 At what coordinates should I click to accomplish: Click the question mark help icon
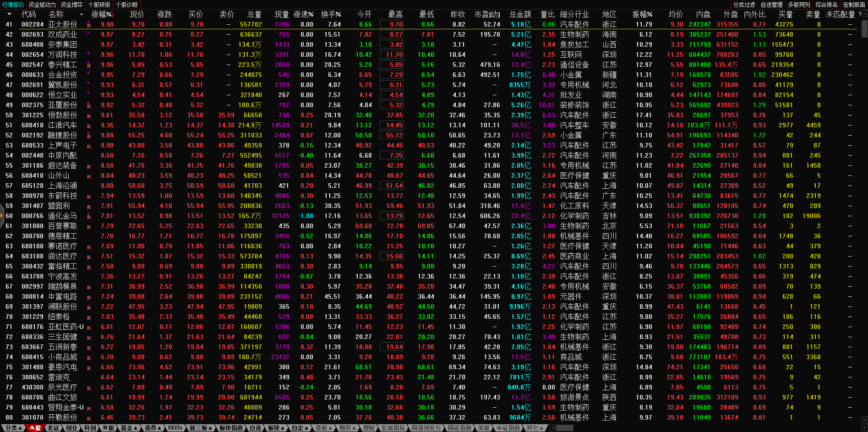click(859, 14)
